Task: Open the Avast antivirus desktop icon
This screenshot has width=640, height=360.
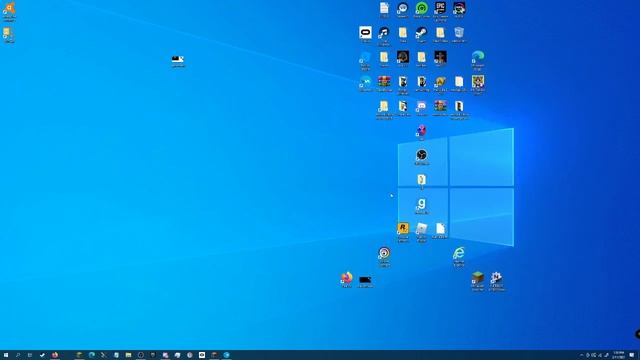Action: click(9, 11)
